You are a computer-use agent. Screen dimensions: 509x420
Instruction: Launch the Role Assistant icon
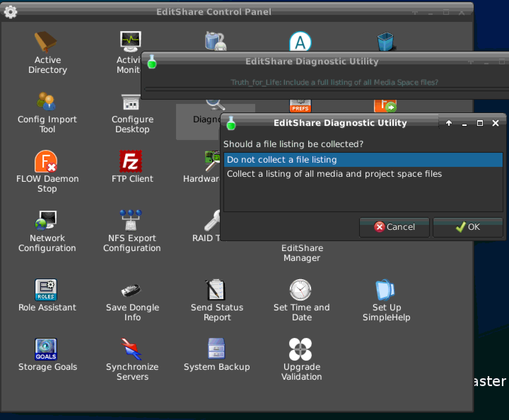pyautogui.click(x=46, y=290)
